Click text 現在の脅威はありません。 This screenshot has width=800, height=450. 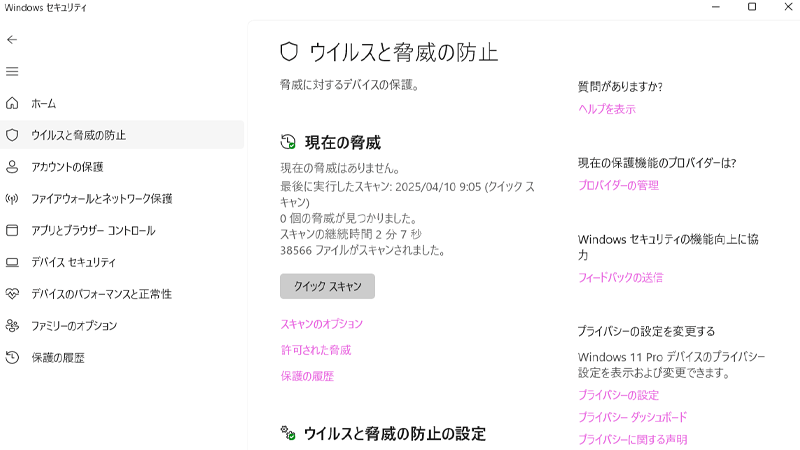tap(340, 168)
